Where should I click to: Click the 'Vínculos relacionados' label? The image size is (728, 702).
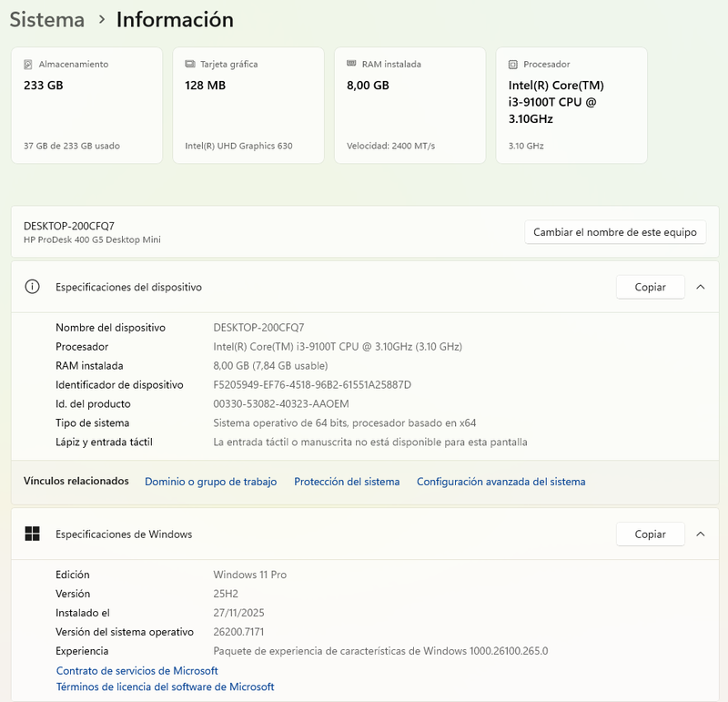(76, 481)
